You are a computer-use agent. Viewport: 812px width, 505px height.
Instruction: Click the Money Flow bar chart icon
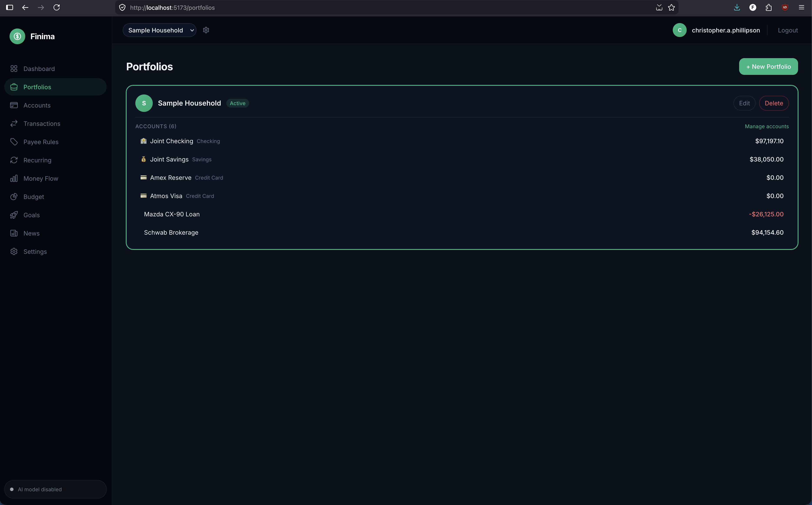point(14,178)
